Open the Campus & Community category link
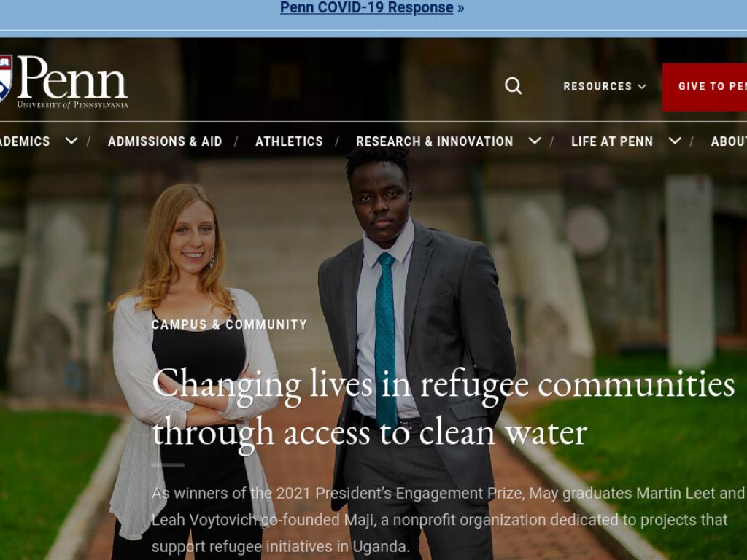Screen dimensions: 747x560 pyautogui.click(x=229, y=324)
